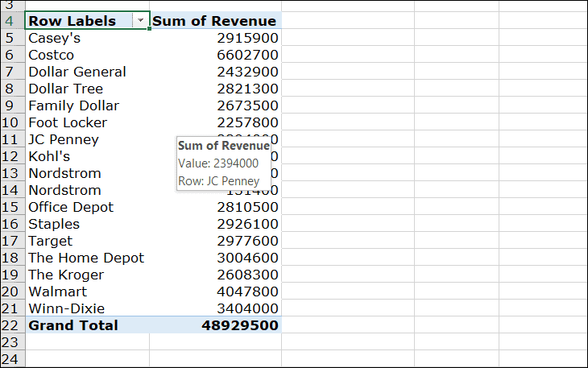The width and height of the screenshot is (588, 368).
Task: Select The Home Depot cell
Action: click(87, 258)
